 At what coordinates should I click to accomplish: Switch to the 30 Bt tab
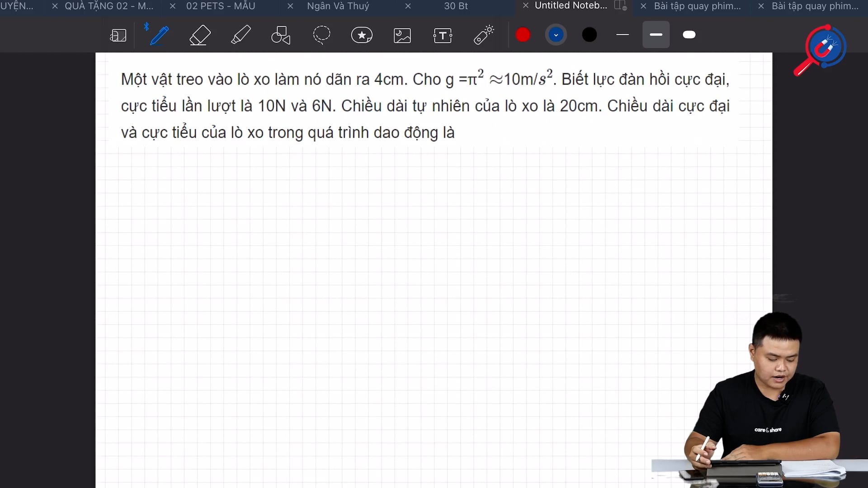point(456,6)
